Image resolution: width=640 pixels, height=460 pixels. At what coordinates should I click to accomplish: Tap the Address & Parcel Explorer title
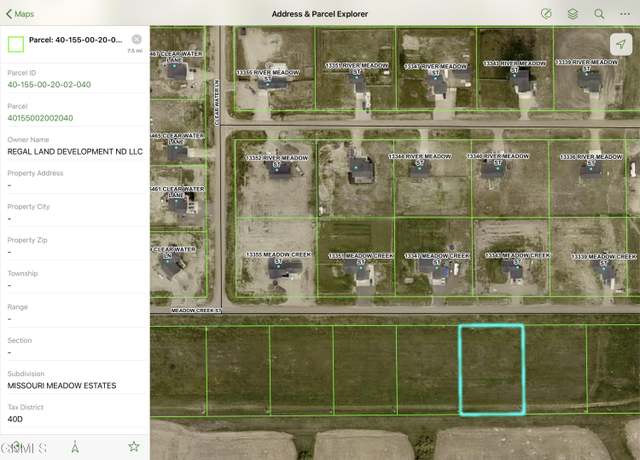pyautogui.click(x=320, y=14)
